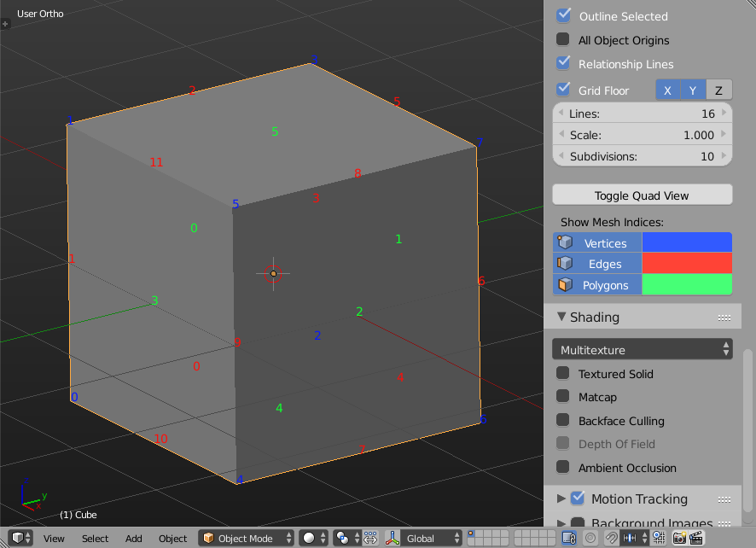Viewport: 756px width, 548px height.
Task: Increase the Subdivisions value with right arrow
Action: [724, 156]
